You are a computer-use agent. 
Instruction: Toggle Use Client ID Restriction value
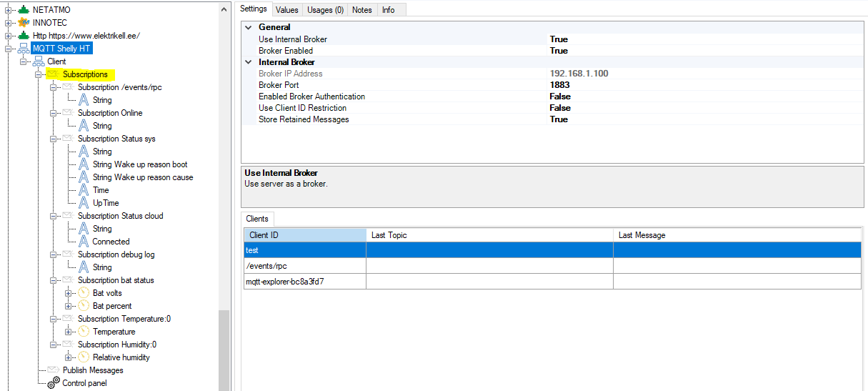pos(560,108)
